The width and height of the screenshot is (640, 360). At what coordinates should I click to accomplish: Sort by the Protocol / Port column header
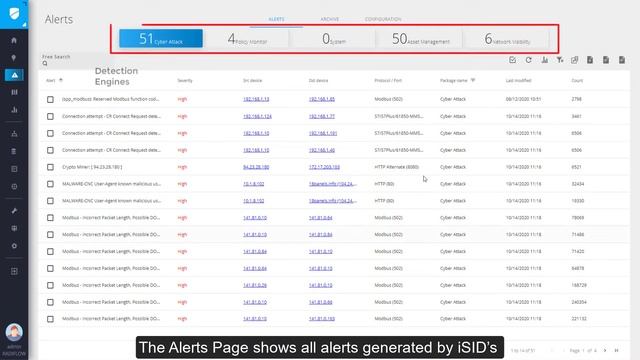click(388, 81)
